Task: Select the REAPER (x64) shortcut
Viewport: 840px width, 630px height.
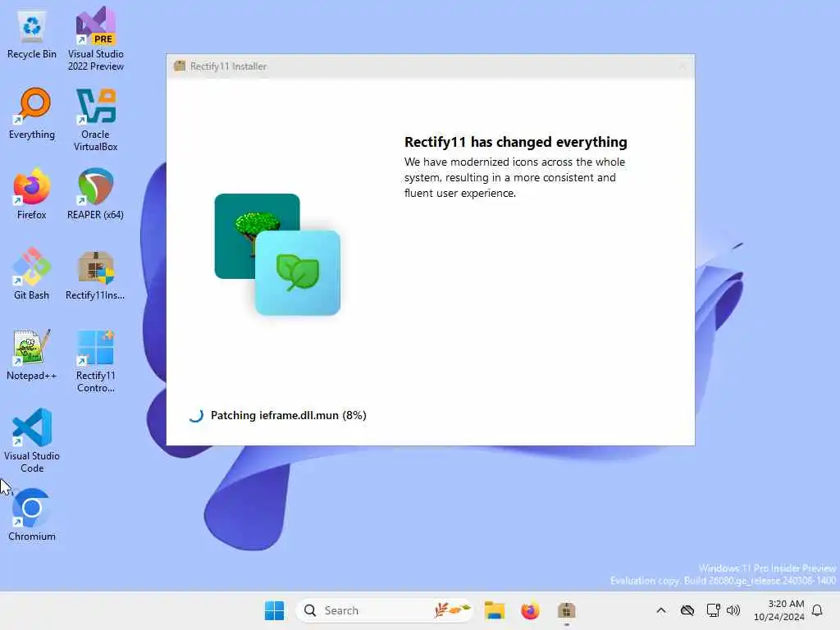Action: tap(95, 194)
